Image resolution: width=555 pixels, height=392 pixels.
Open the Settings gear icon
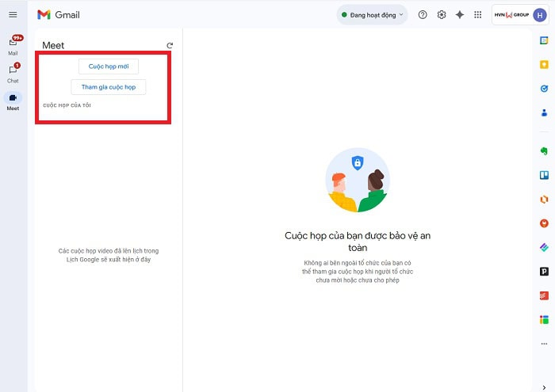(x=442, y=14)
